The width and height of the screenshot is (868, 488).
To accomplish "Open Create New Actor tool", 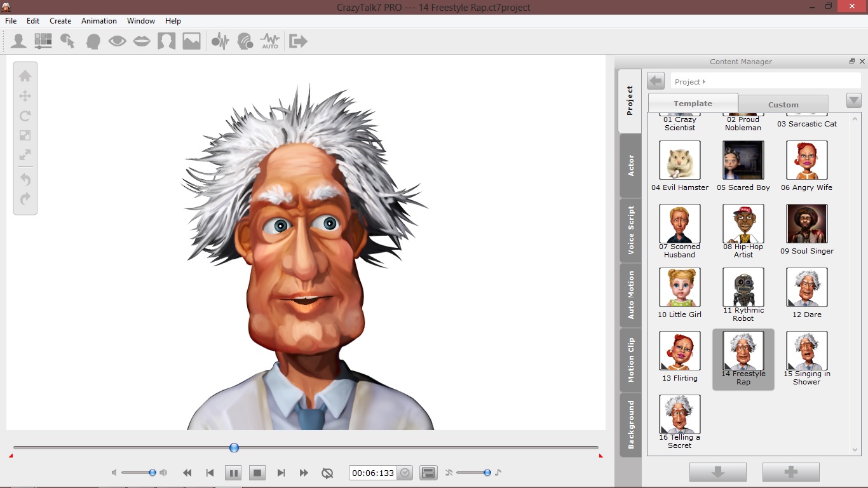I will [18, 41].
